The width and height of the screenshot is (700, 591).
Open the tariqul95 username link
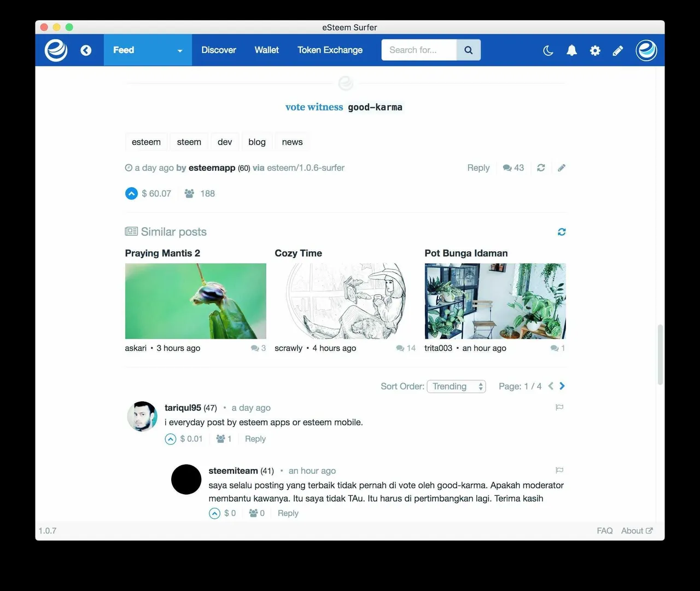point(183,408)
